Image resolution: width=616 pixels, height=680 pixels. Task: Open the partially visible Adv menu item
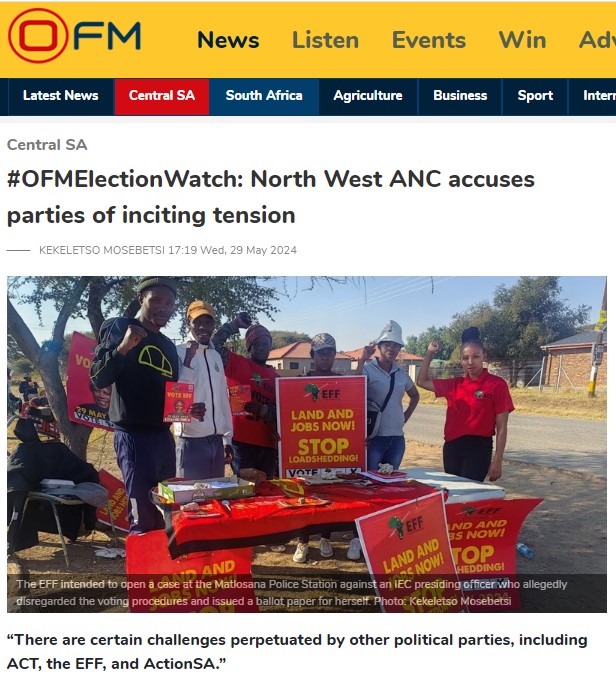point(597,40)
